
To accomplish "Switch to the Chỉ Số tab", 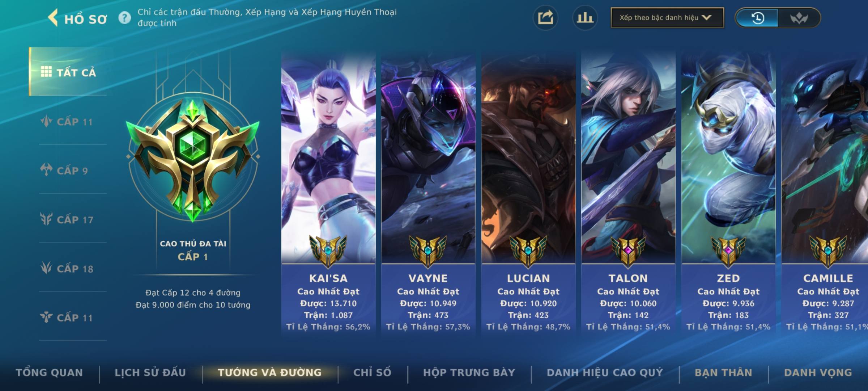I will 372,373.
